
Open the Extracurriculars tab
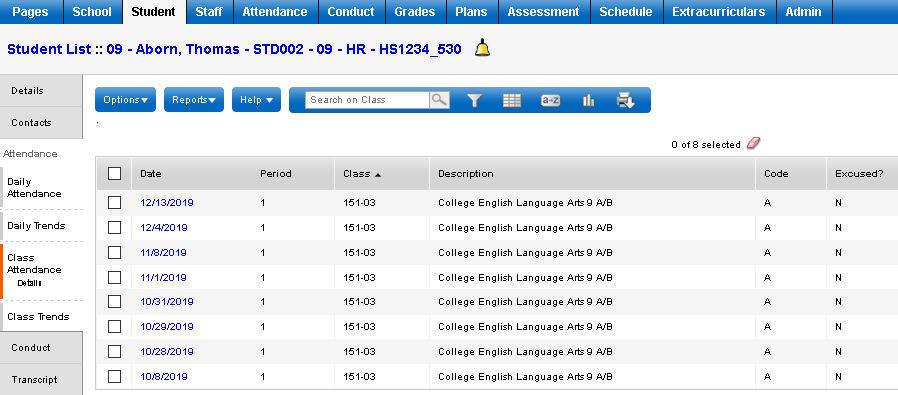[x=719, y=11]
